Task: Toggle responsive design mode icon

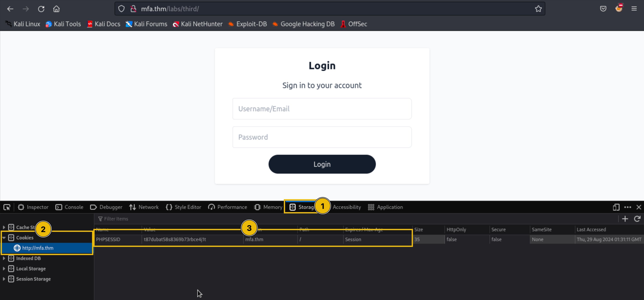Action: click(x=616, y=207)
